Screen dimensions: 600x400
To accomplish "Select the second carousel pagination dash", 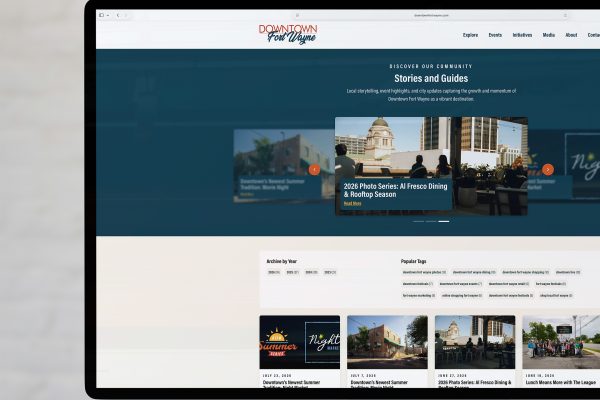I will tap(431, 221).
